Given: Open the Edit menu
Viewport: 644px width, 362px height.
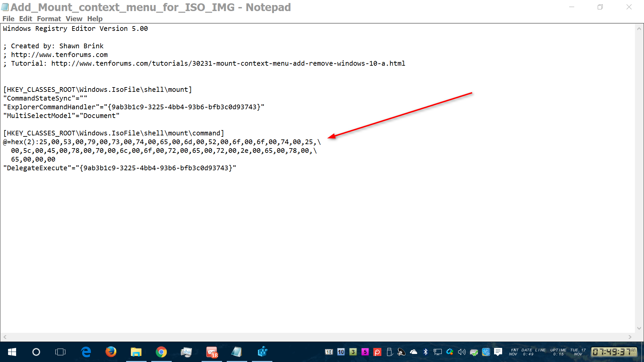Looking at the screenshot, I should pyautogui.click(x=25, y=19).
